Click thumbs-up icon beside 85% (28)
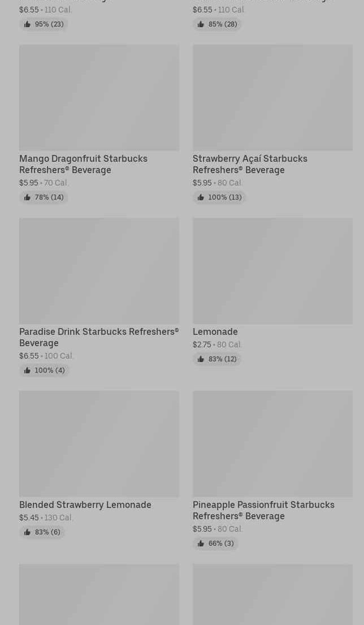This screenshot has height=625, width=364. tap(201, 24)
